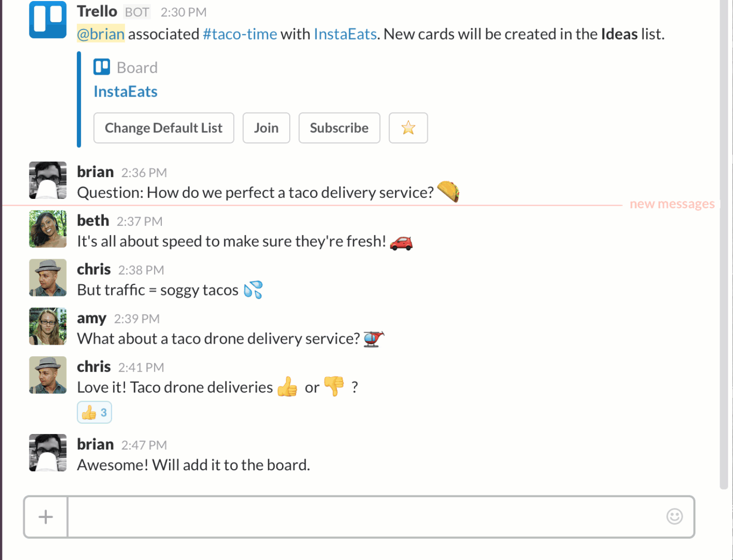Click the taco emoji in brian's message

point(448,192)
